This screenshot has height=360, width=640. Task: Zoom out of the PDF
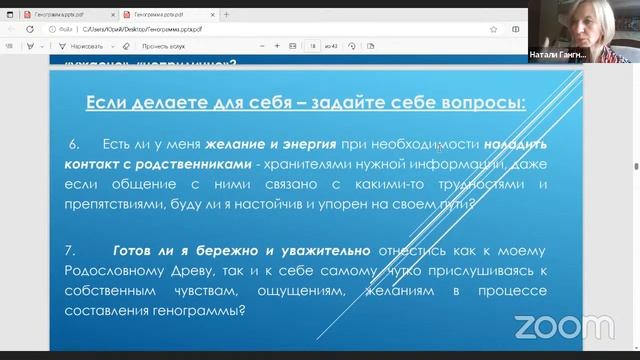262,46
